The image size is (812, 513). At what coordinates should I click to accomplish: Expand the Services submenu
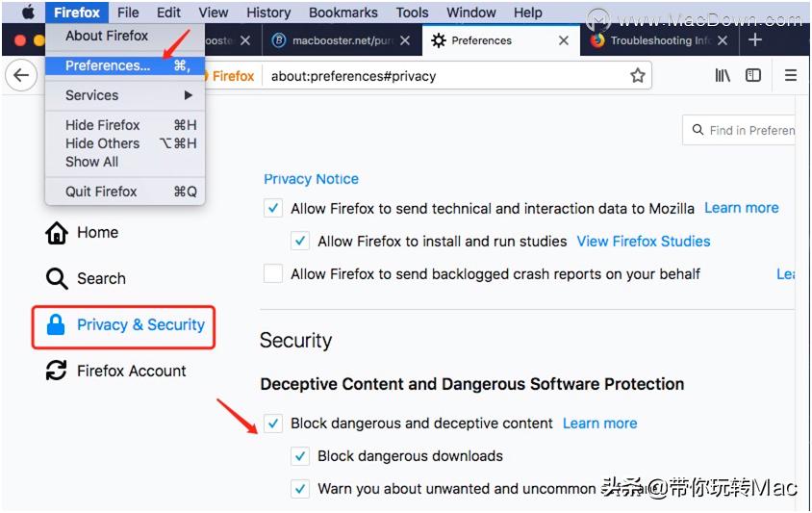pyautogui.click(x=125, y=95)
